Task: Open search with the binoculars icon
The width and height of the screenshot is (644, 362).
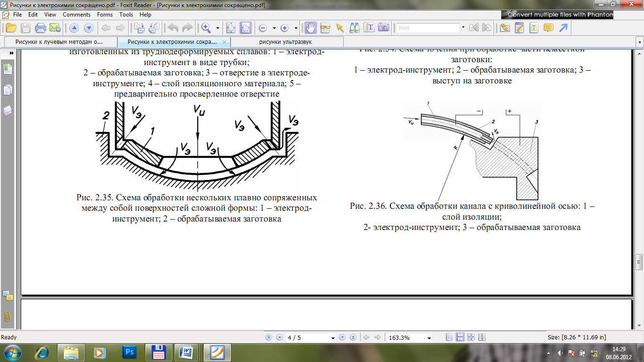Action: tap(355, 28)
